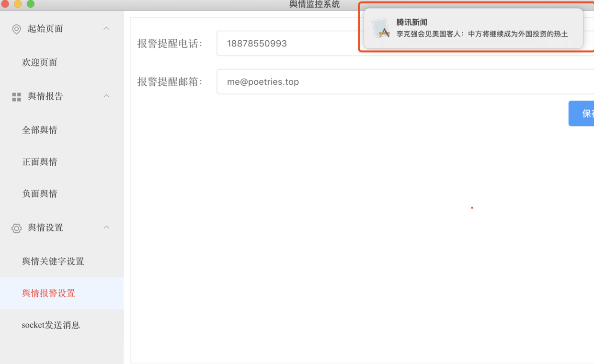Click the 腾讯新闻 news icon in the notification
This screenshot has height=364, width=594.
pos(380,27)
